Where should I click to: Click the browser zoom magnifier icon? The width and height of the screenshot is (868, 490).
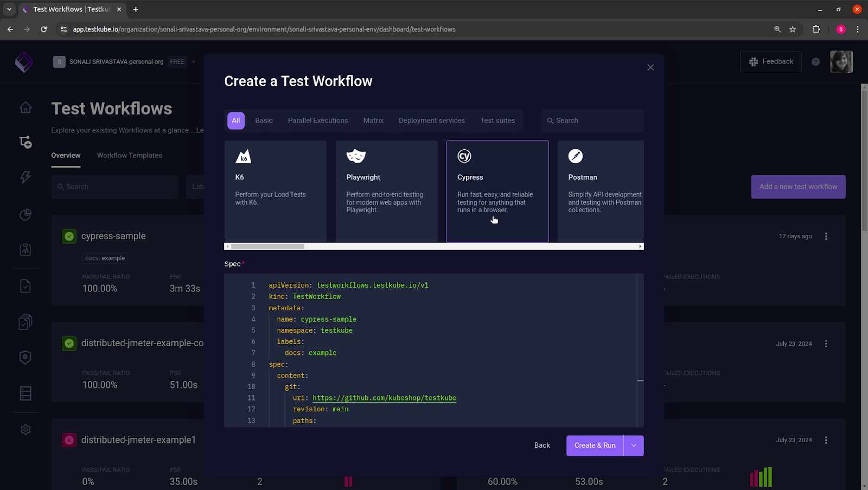coord(777,29)
